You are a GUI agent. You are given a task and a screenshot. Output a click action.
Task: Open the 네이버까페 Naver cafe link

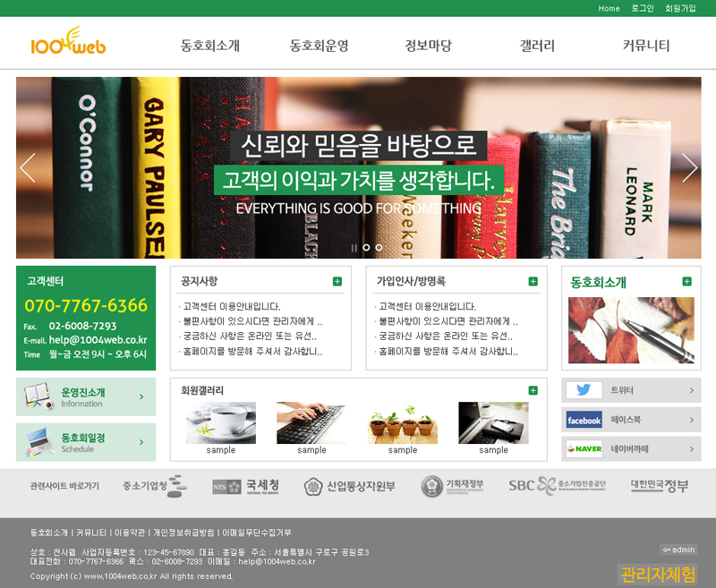tap(631, 448)
